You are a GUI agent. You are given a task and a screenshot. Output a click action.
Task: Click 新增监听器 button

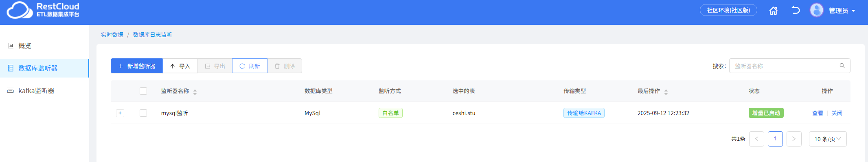(x=137, y=66)
